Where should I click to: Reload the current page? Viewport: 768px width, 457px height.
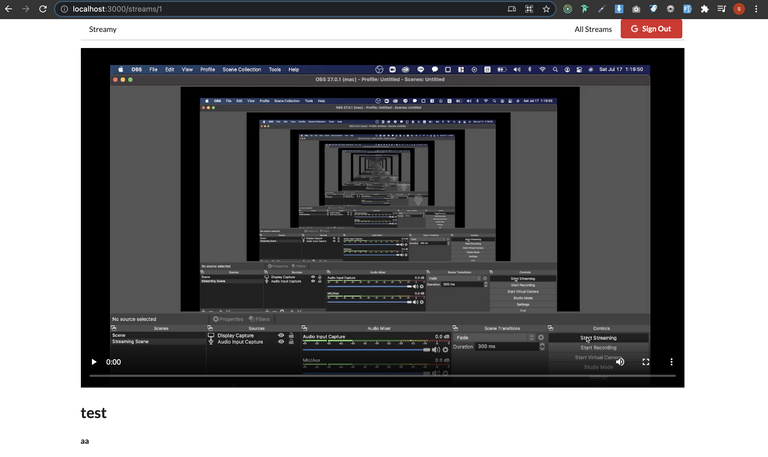pyautogui.click(x=43, y=9)
